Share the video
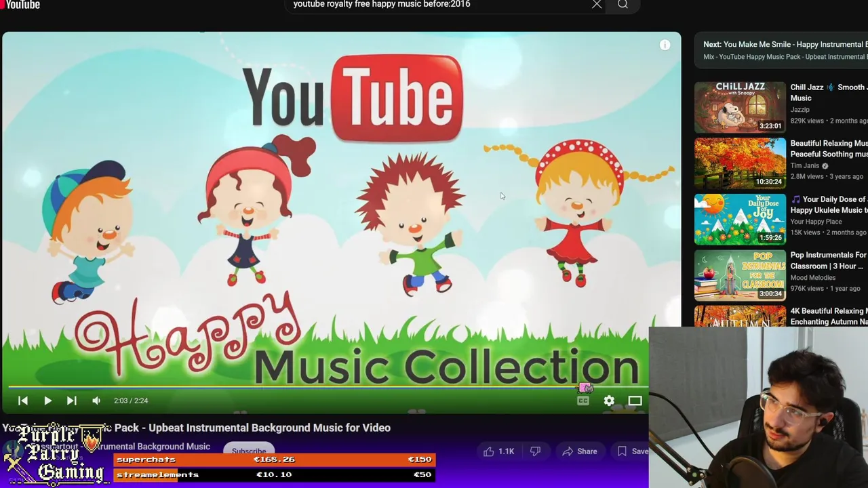 tap(580, 451)
